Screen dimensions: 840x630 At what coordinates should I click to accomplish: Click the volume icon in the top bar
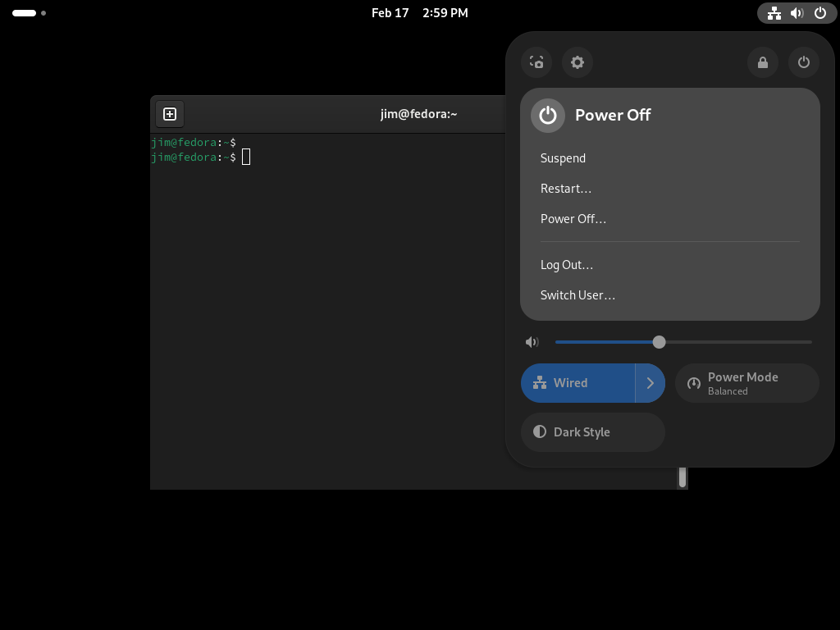click(x=797, y=13)
